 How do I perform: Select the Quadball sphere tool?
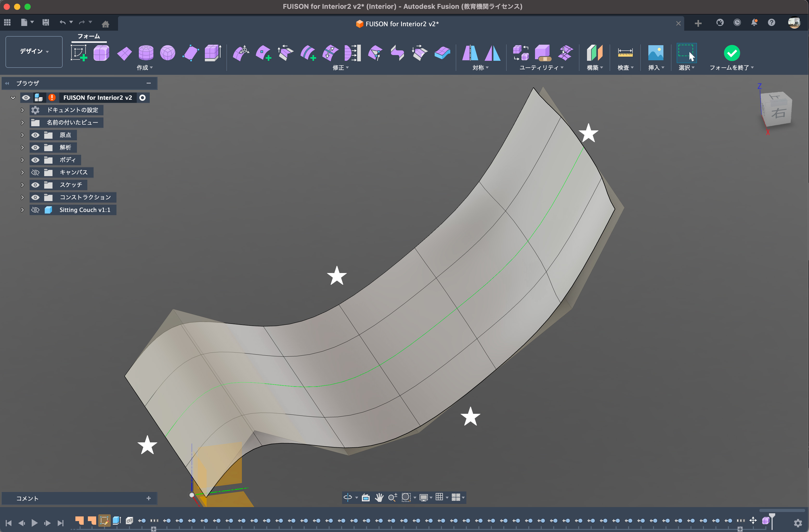tap(168, 53)
